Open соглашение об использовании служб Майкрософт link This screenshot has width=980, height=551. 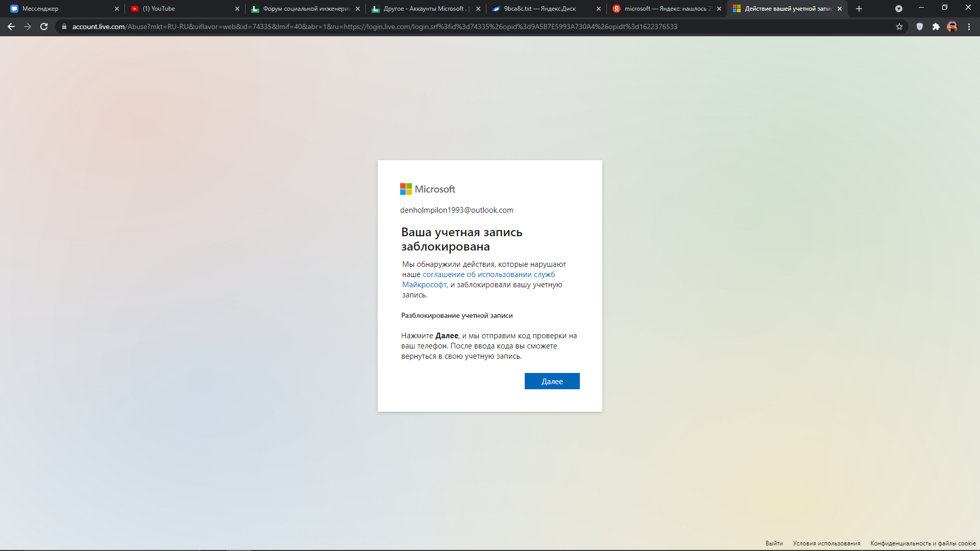click(478, 280)
